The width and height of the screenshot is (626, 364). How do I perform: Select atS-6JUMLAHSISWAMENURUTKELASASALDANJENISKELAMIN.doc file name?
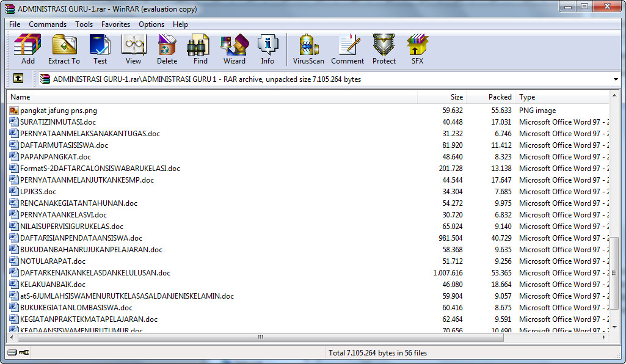(x=127, y=296)
